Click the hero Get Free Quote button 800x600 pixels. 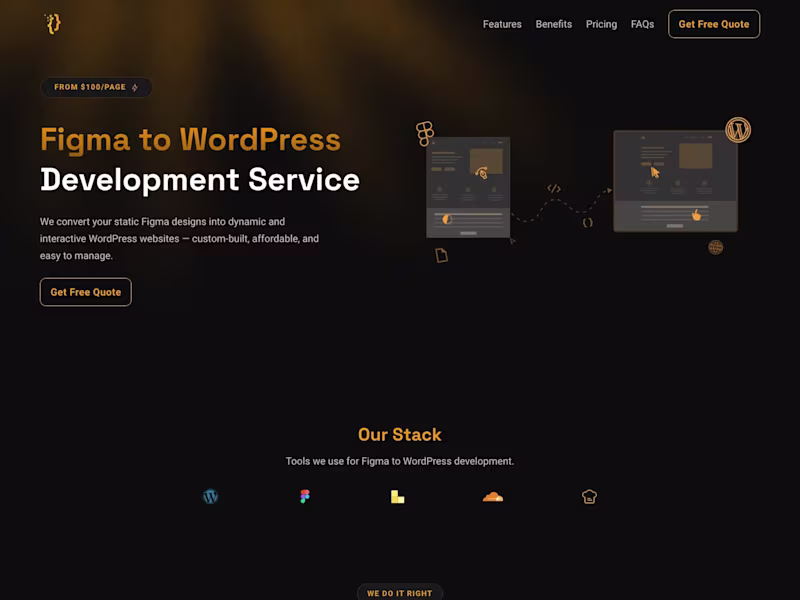pos(86,292)
